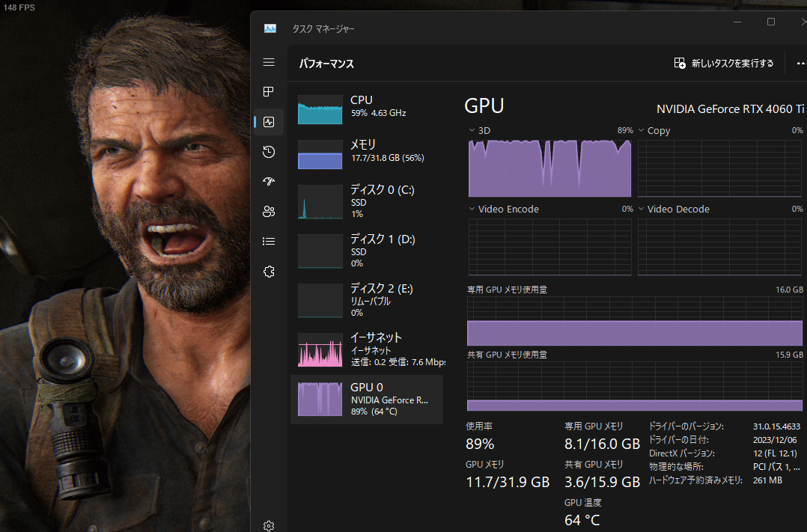
Task: Select the CPU performance entry
Action: [x=367, y=109]
